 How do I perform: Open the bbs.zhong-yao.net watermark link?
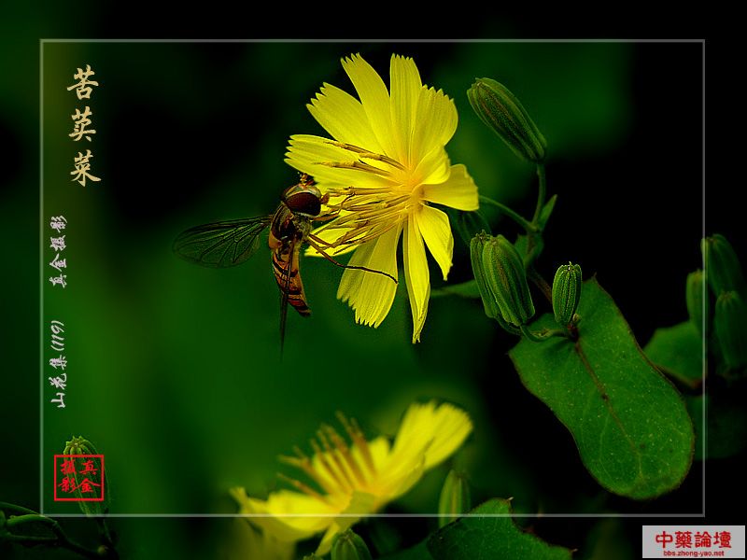pyautogui.click(x=693, y=552)
